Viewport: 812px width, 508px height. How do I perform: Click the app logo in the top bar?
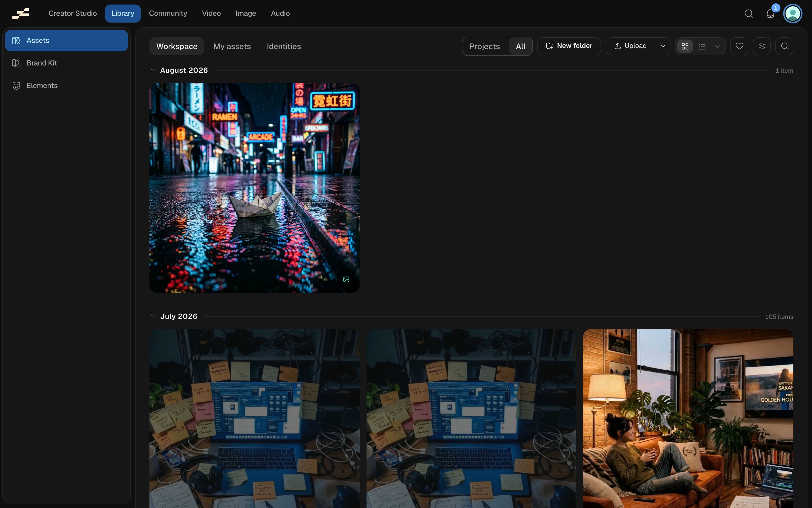pos(21,14)
